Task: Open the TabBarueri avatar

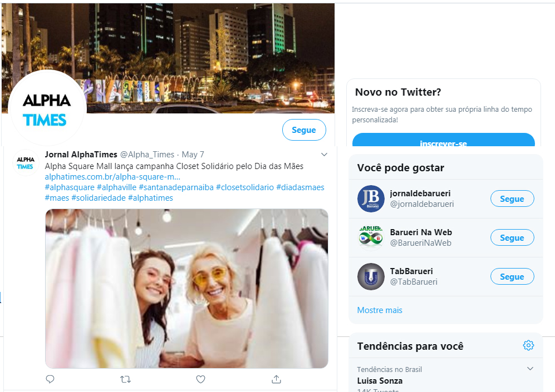Action: 371,276
